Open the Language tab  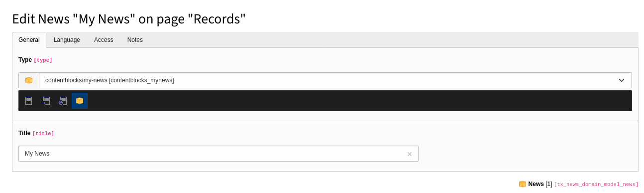(x=67, y=40)
